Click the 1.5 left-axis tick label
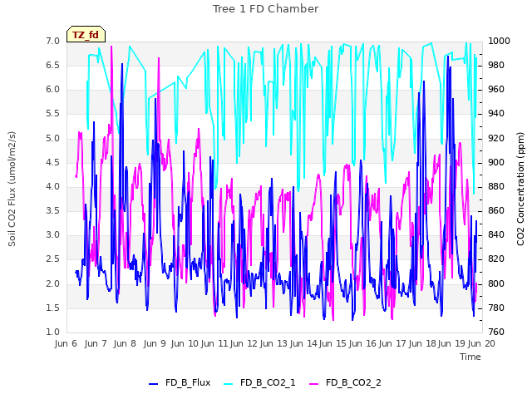This screenshot has height=399, width=532. click(x=52, y=308)
